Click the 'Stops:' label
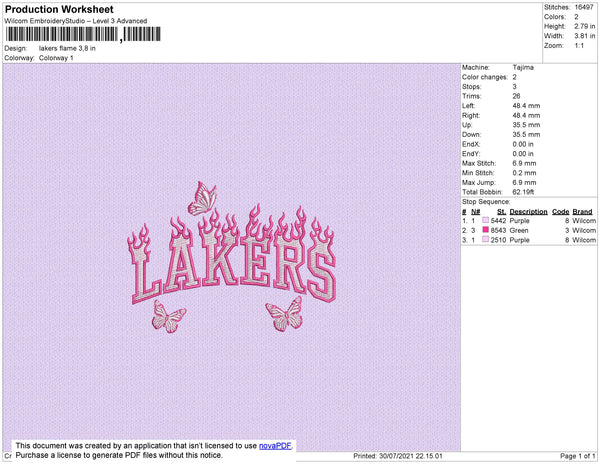The width and height of the screenshot is (600, 464). (x=471, y=86)
